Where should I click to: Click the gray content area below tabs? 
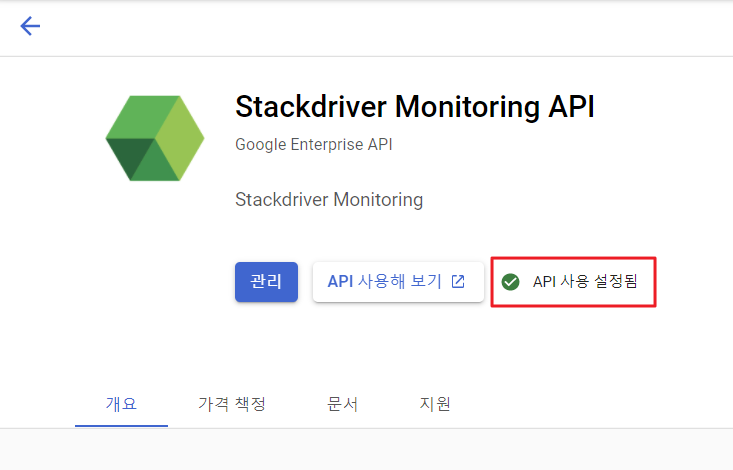(x=366, y=450)
